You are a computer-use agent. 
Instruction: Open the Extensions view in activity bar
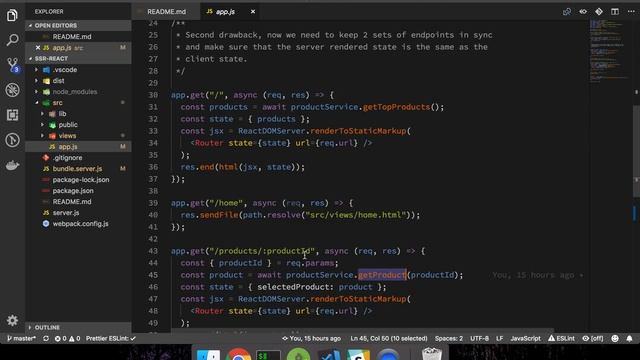[12, 115]
